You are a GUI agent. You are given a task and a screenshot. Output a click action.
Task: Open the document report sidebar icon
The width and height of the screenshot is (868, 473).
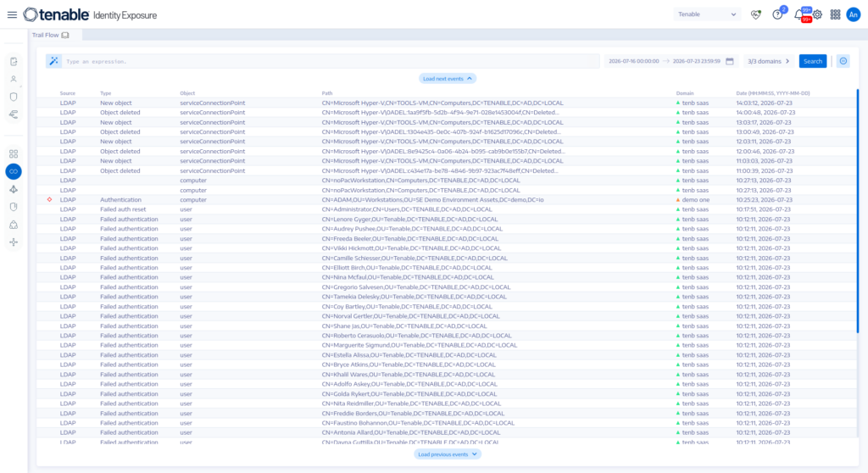14,62
